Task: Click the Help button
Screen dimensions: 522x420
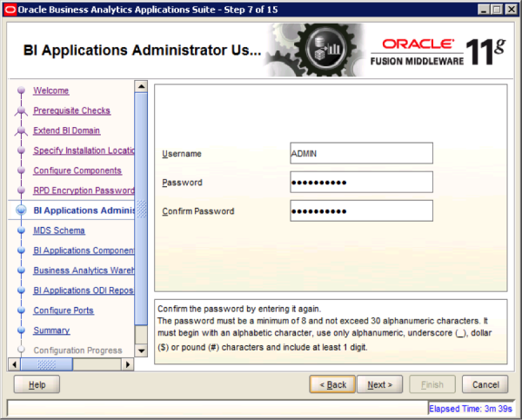Action: click(x=37, y=384)
